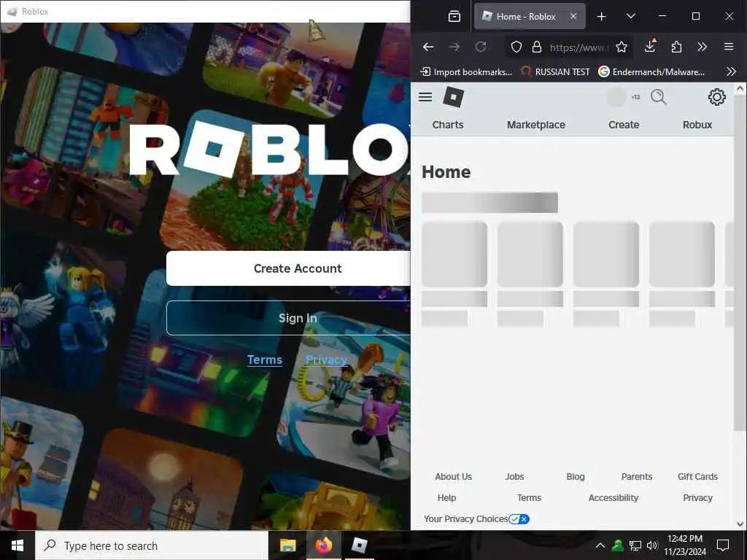The height and width of the screenshot is (560, 747).
Task: Open File Explorer from taskbar
Action: click(287, 545)
